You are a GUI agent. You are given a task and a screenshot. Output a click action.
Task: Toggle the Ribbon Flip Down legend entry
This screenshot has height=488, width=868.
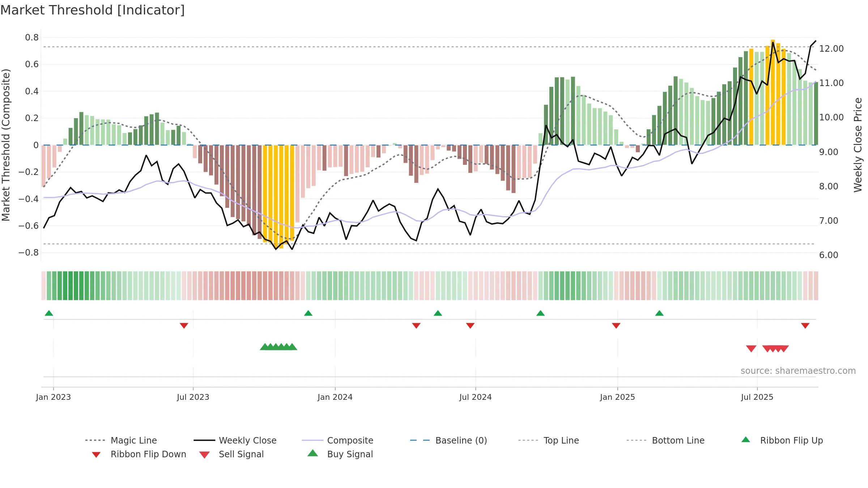pos(139,454)
